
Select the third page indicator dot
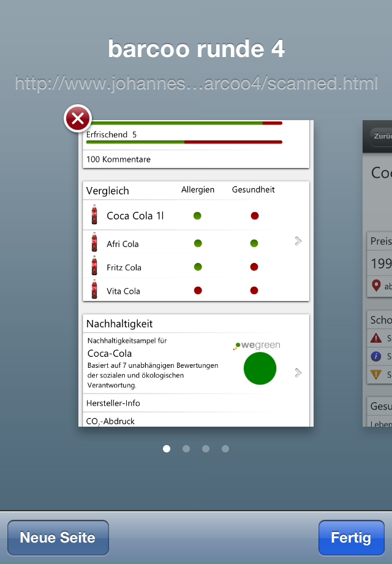point(206,449)
